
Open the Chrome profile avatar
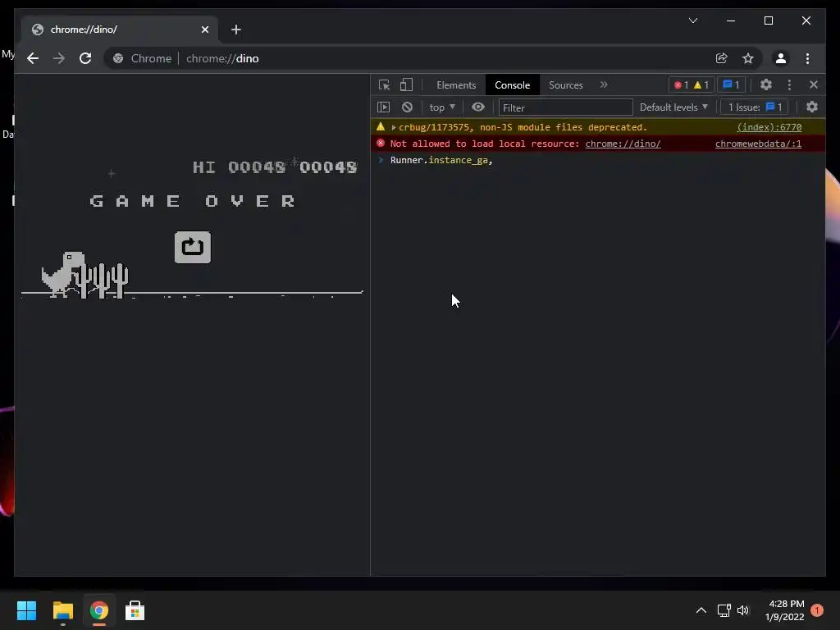(781, 58)
